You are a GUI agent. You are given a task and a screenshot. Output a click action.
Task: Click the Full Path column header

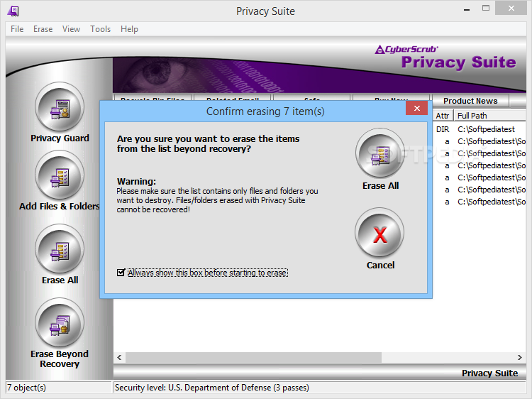(489, 116)
